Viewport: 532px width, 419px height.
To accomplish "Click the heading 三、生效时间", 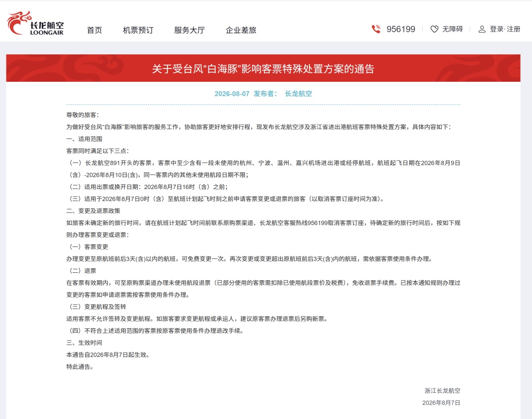I will [x=84, y=343].
